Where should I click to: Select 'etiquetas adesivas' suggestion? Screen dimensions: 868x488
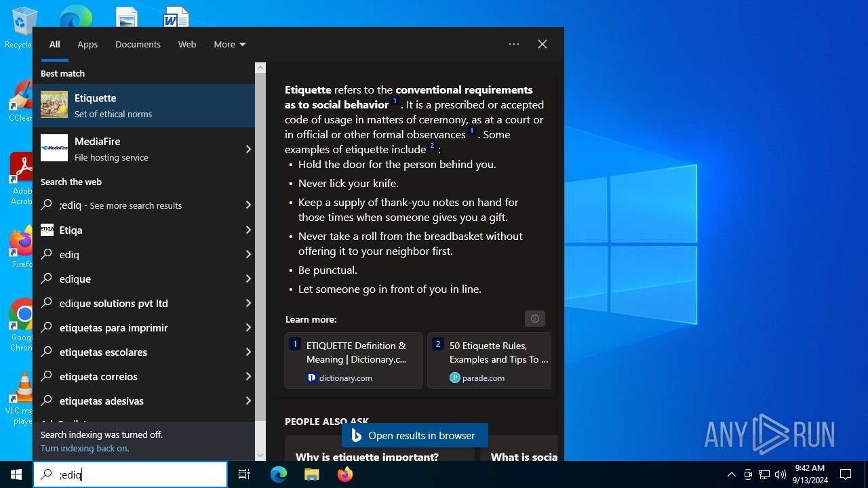[144, 401]
